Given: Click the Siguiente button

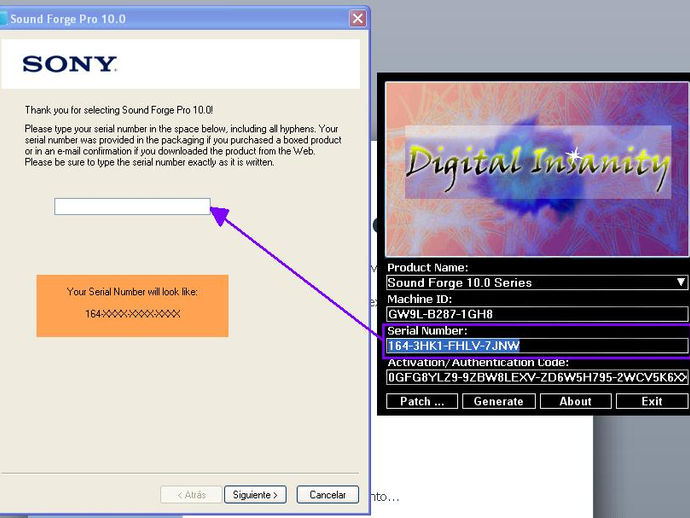Looking at the screenshot, I should pyautogui.click(x=255, y=495).
